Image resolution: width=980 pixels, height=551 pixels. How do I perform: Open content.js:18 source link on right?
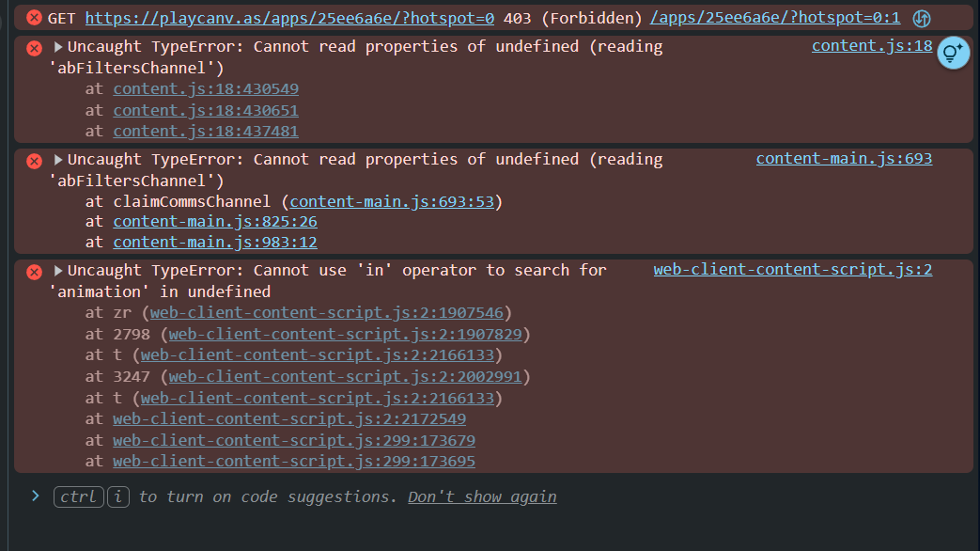point(871,46)
